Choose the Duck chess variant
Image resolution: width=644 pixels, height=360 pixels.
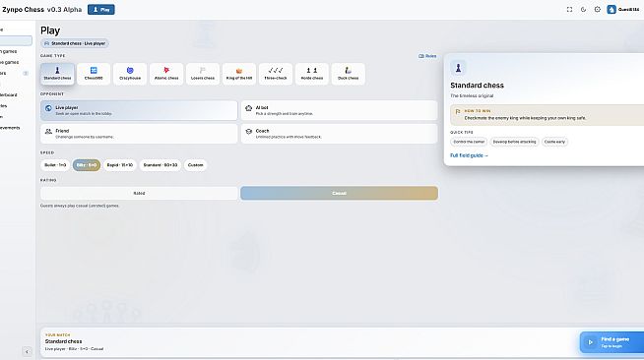[x=349, y=74]
